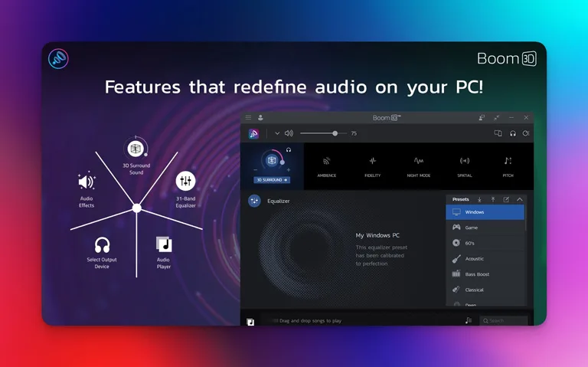Image resolution: width=588 pixels, height=367 pixels.
Task: Adjust the 3D surround intensity dial knob
Action: (282, 162)
